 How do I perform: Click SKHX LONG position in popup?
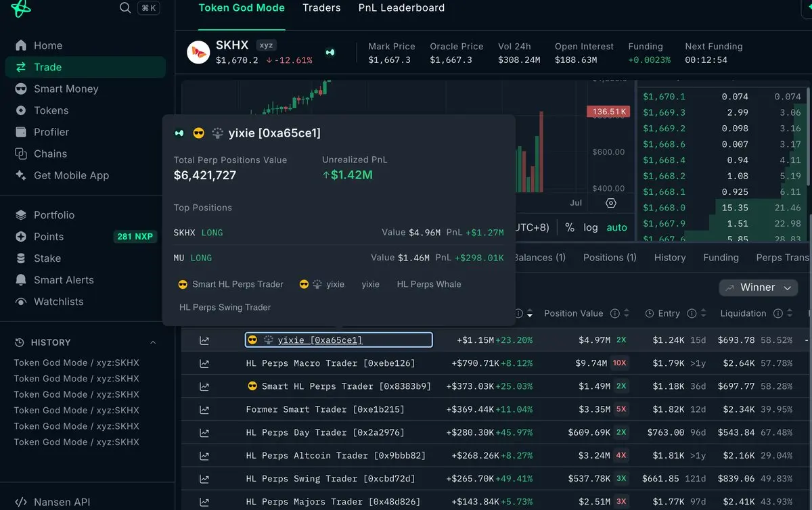338,232
